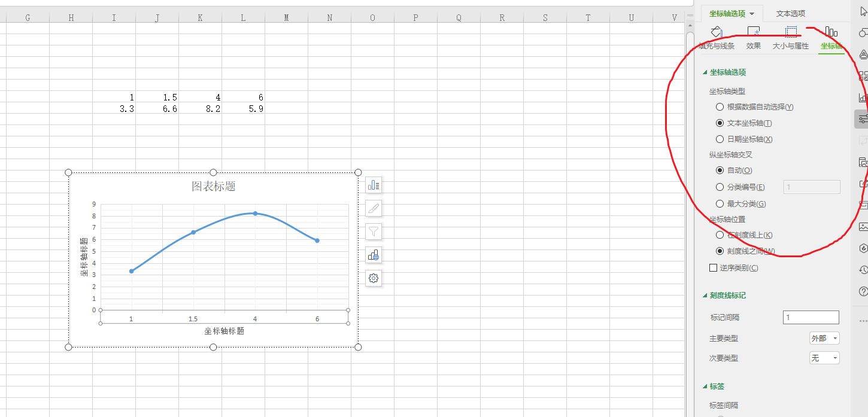The image size is (868, 417).
Task: Collapse the 刻度线标记 section
Action: coord(705,296)
